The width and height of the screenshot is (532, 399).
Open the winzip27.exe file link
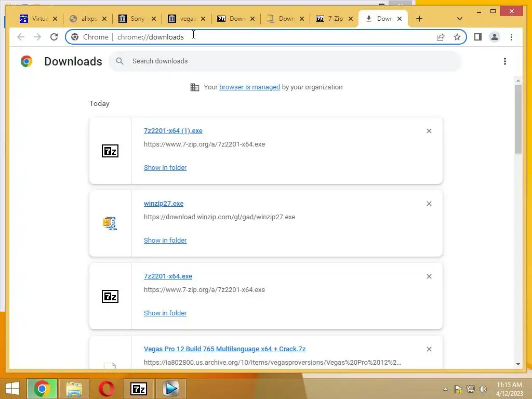coord(164,204)
